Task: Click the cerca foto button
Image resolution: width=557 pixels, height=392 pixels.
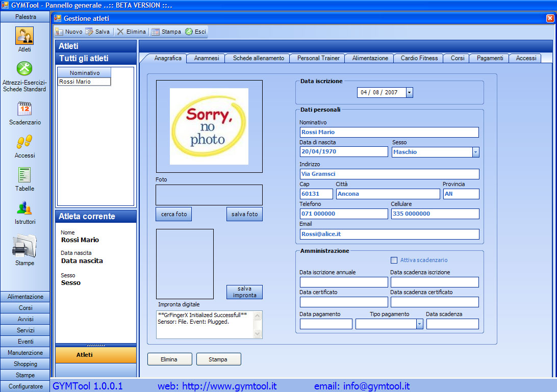Action: click(x=174, y=215)
